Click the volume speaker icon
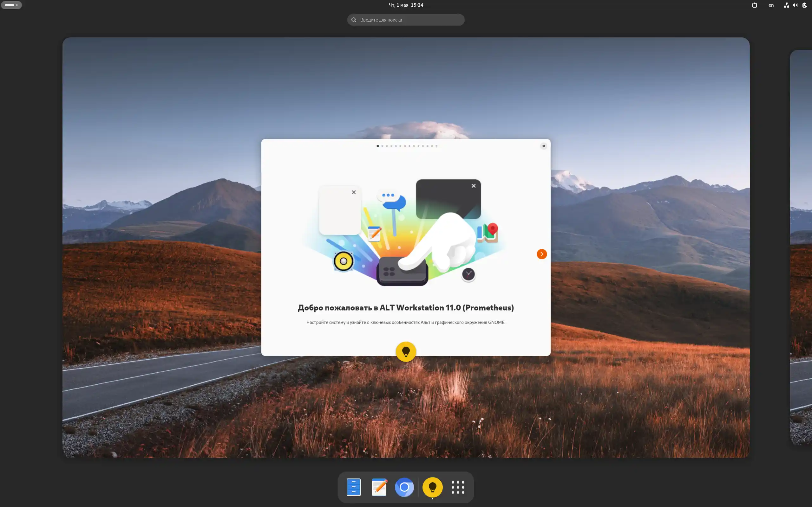Image resolution: width=812 pixels, height=507 pixels. click(x=795, y=5)
